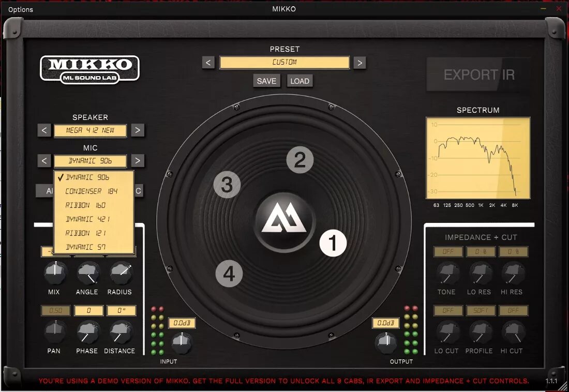
Task: Click the input level 0.0dB readout
Action: click(x=182, y=323)
